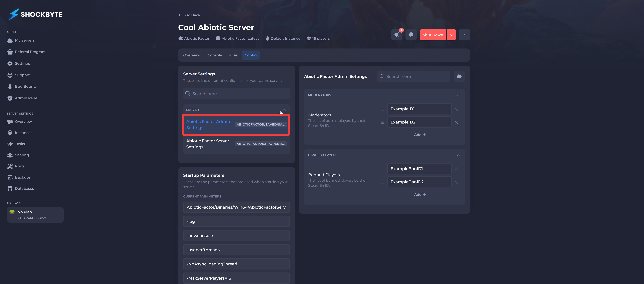The width and height of the screenshot is (644, 284).
Task: Click the ExampleBanID1 field
Action: pyautogui.click(x=419, y=169)
